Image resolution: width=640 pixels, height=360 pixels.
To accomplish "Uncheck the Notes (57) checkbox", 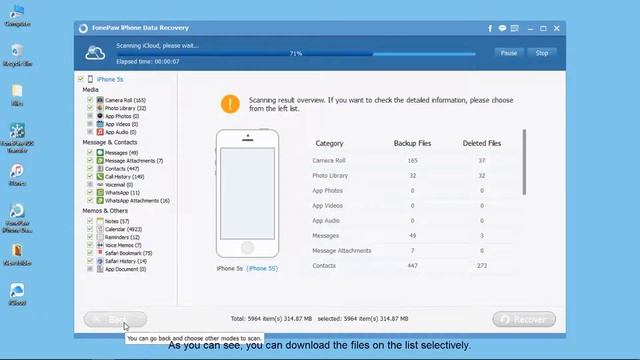I will tap(90, 221).
